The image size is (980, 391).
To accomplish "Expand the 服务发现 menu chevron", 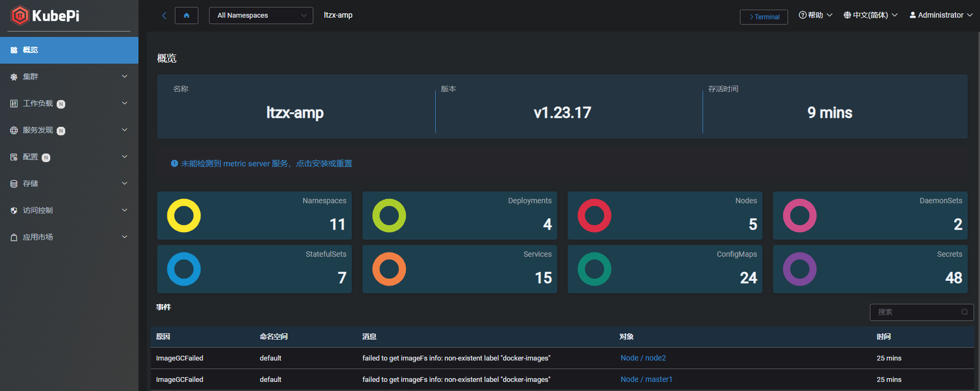I will point(125,130).
